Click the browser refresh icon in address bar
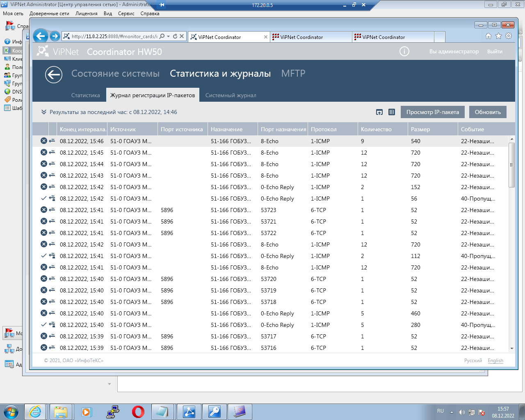Screen dimensions: 525x420 175,36
